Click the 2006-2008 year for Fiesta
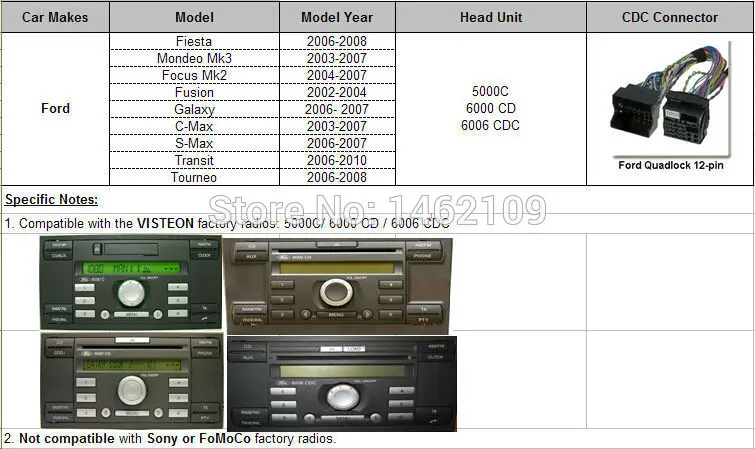 point(337,41)
